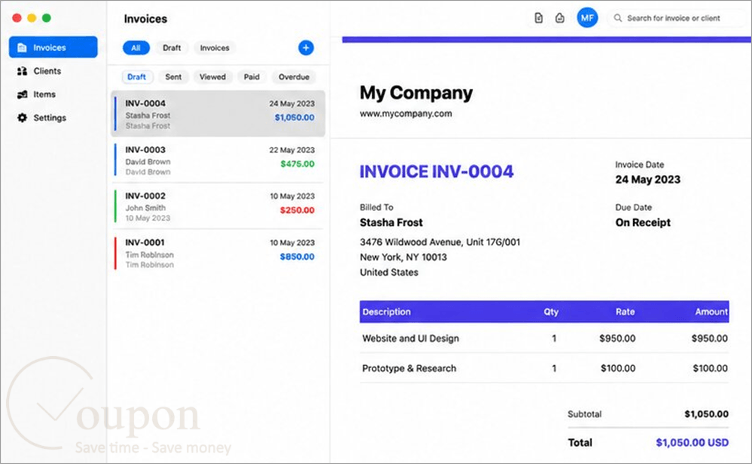The image size is (752, 464).
Task: Click the $850.00 amount in list
Action: pyautogui.click(x=297, y=257)
